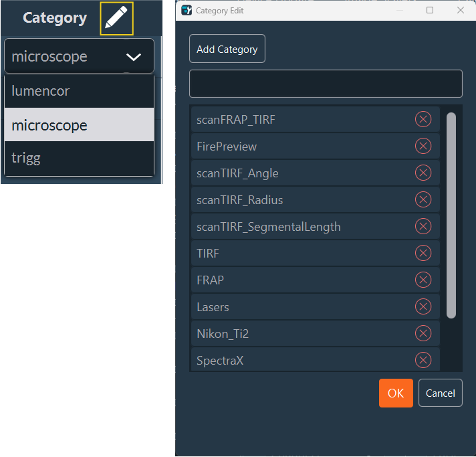Viewport: 476px width, 457px height.
Task: Click the delete icon for scanTIRF_Angle
Action: (423, 173)
